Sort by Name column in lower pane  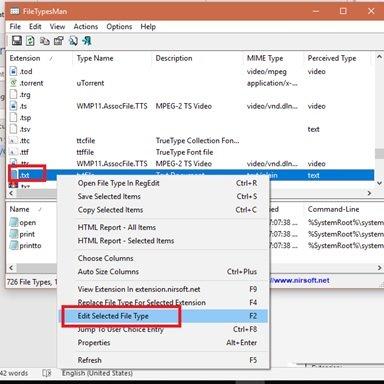pos(25,209)
